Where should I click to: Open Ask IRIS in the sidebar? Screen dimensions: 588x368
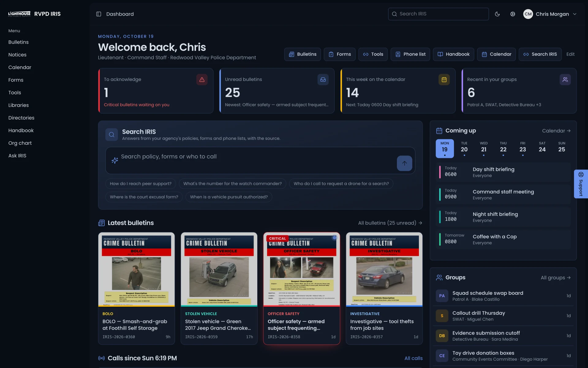click(17, 156)
